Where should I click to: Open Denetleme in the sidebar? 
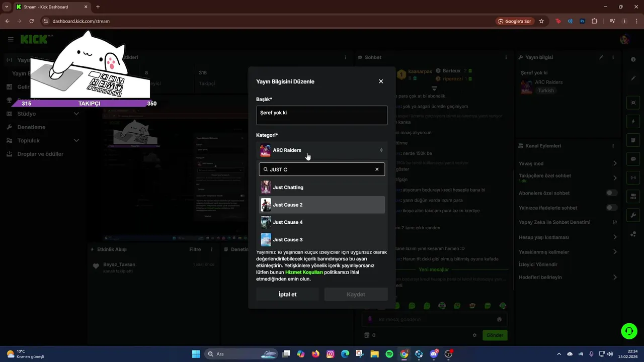(x=31, y=127)
